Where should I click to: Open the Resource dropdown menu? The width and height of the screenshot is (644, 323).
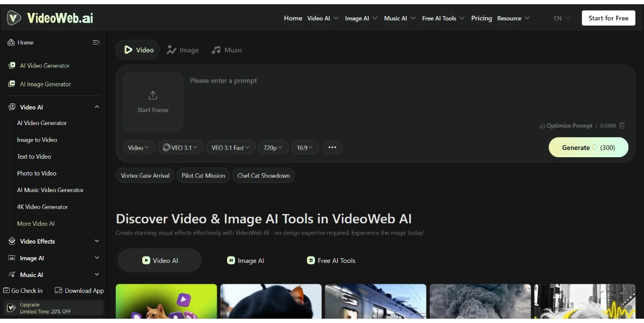tap(513, 18)
